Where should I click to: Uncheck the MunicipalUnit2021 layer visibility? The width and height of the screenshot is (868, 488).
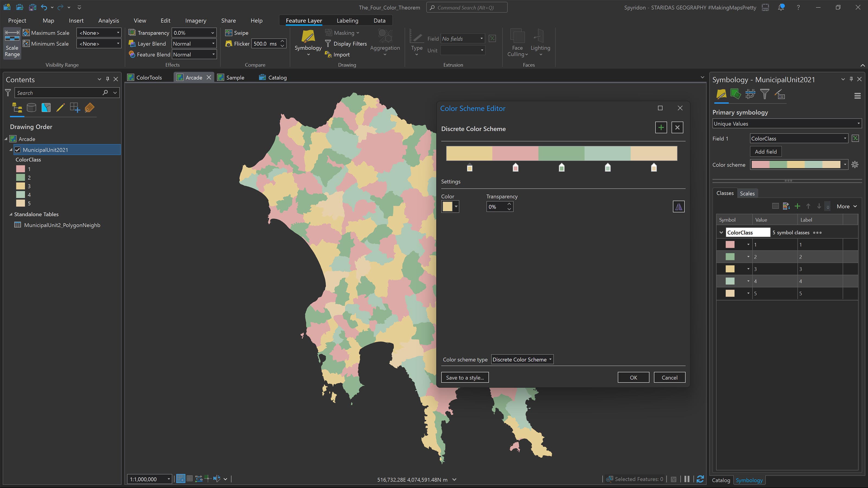click(x=18, y=150)
